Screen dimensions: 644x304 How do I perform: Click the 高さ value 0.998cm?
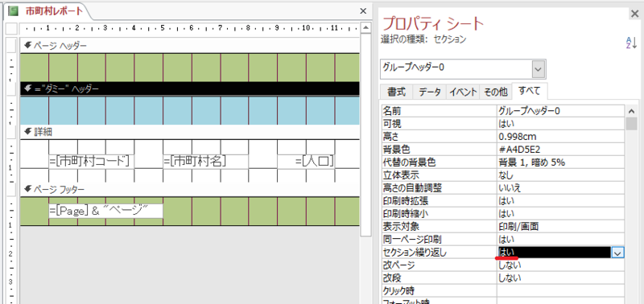(x=560, y=137)
